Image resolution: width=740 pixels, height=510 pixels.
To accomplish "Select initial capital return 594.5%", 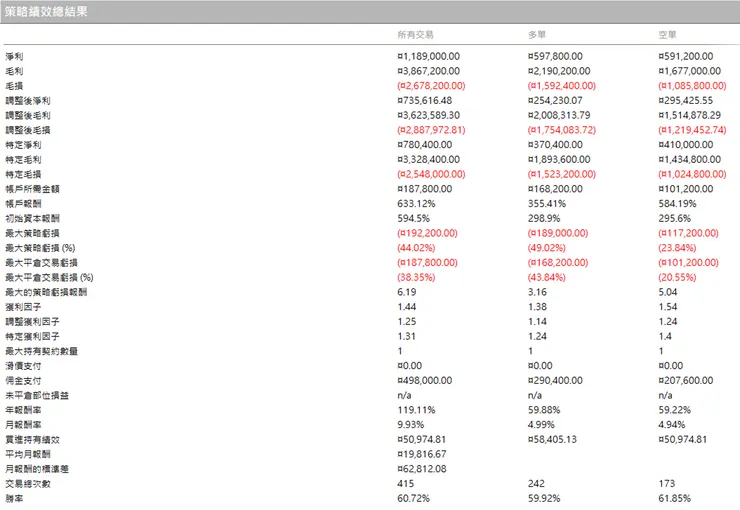I will pos(413,218).
